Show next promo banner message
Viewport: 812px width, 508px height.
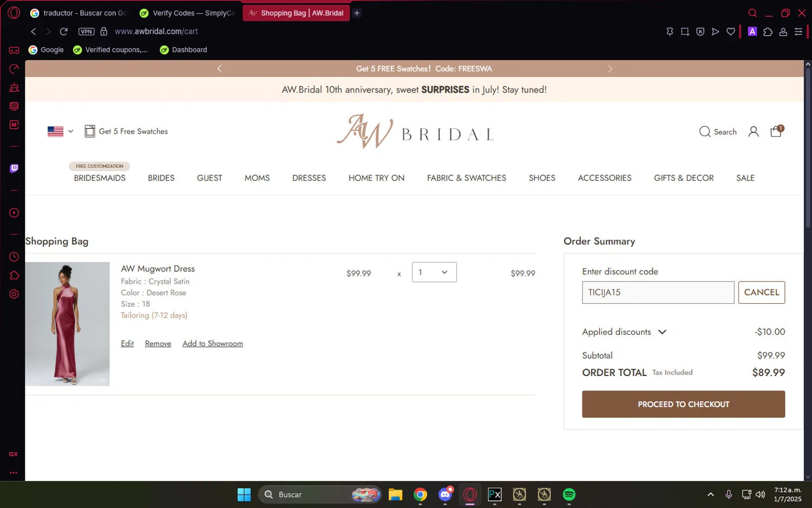pyautogui.click(x=610, y=69)
